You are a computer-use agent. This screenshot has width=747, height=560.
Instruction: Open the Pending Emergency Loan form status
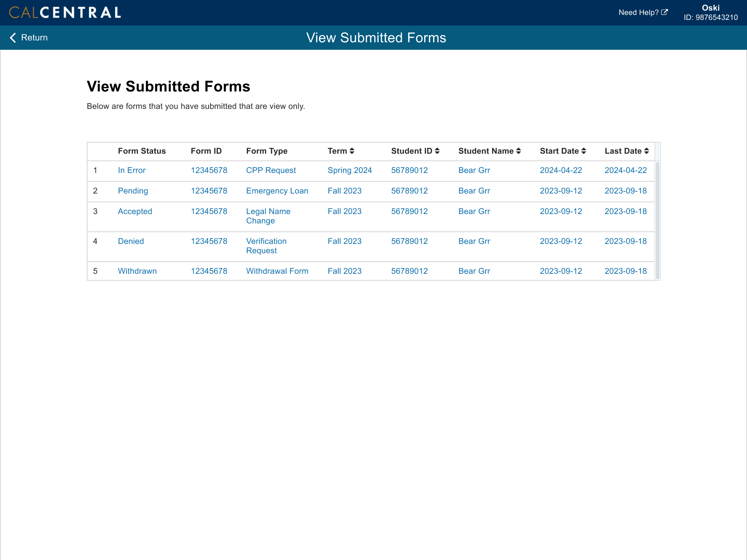point(133,191)
